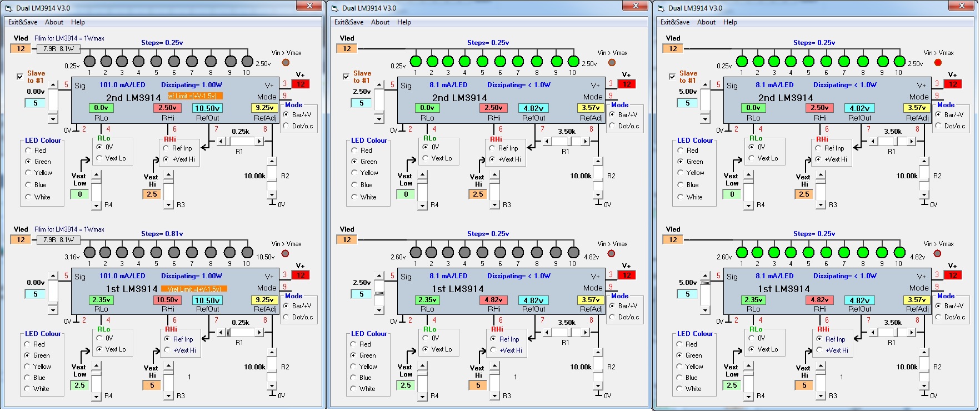
Task: Choose '+Vext Hi' for RHi in left window's lower section
Action: tap(167, 350)
